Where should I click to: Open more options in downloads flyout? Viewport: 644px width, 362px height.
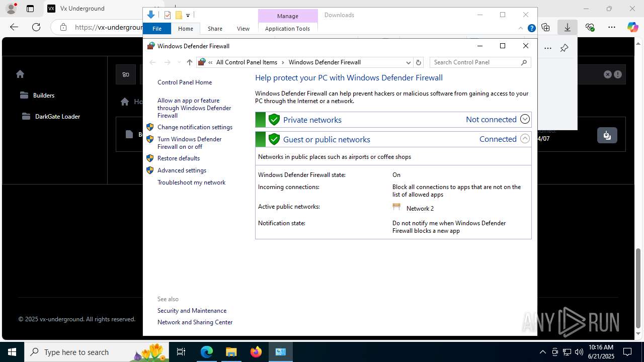pos(548,48)
